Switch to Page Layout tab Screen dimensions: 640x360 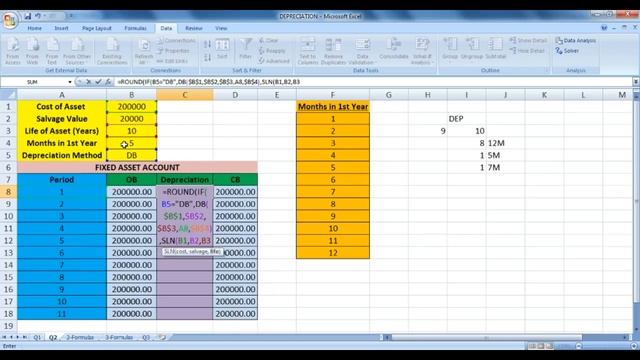pyautogui.click(x=97, y=28)
